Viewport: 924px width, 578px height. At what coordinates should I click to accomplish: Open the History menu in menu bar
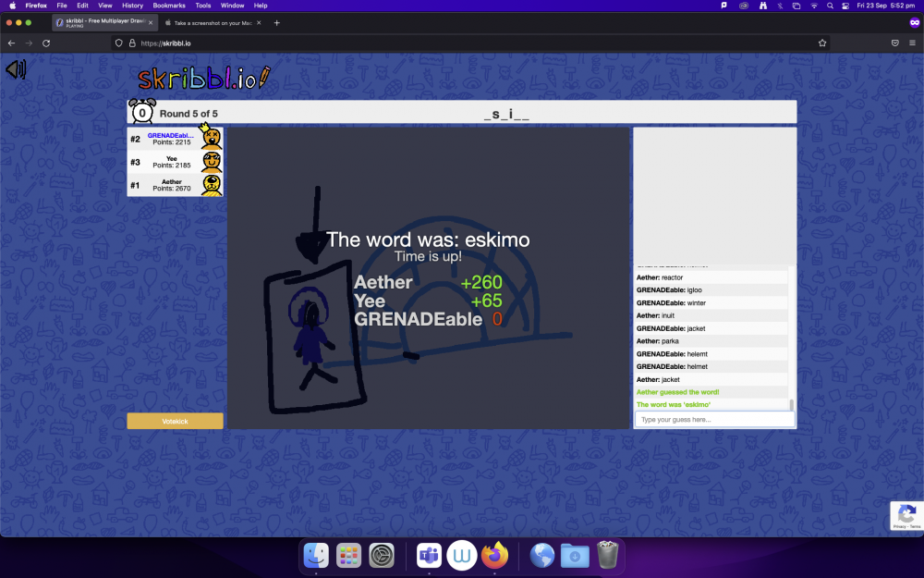pyautogui.click(x=132, y=6)
